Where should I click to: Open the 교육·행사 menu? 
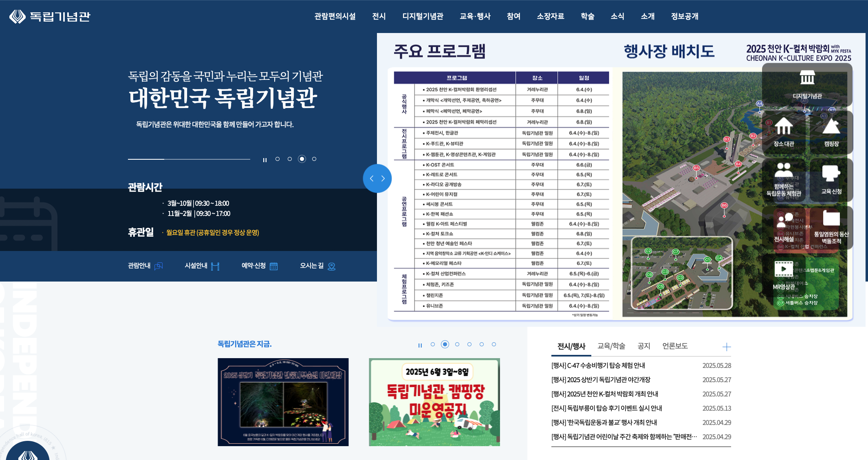(x=475, y=16)
